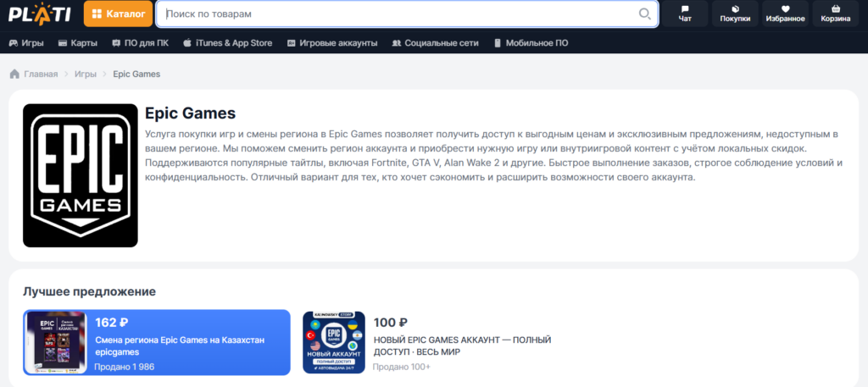868x387 pixels.
Task: Click thumbnail of Kazakhstan region change offer
Action: tap(55, 342)
